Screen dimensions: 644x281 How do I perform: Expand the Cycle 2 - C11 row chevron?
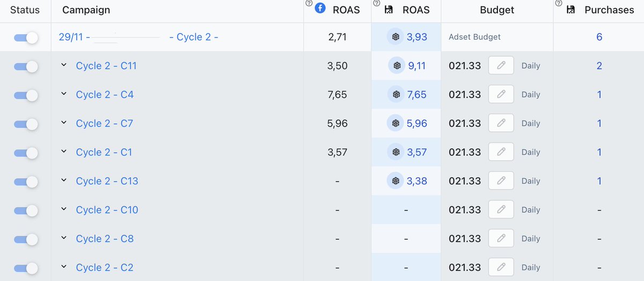(x=63, y=65)
